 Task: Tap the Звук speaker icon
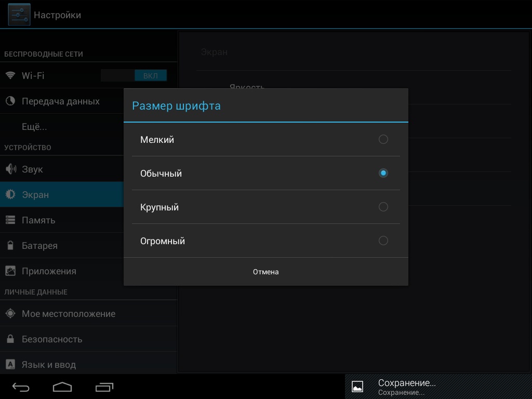tap(10, 169)
